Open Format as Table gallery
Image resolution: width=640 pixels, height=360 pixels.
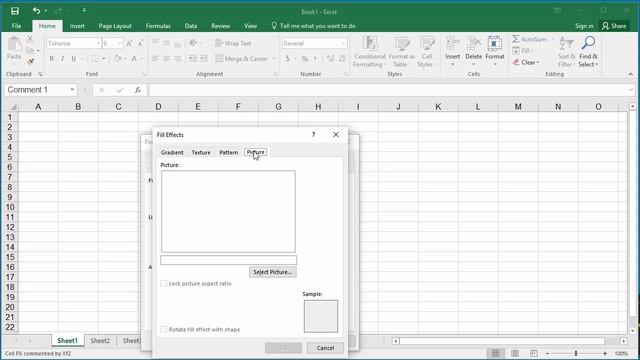click(x=402, y=52)
